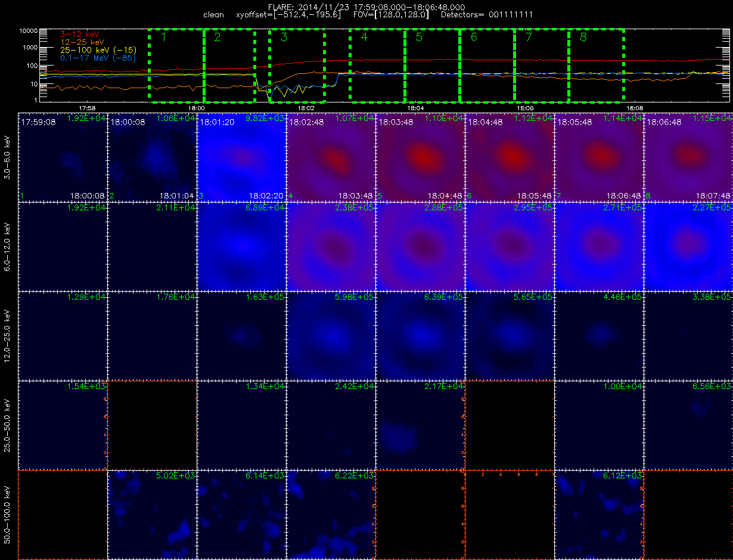This screenshot has height=560, width=733.
Task: Click the '12.0-25.0 keV' row label
Action: pyautogui.click(x=7, y=335)
